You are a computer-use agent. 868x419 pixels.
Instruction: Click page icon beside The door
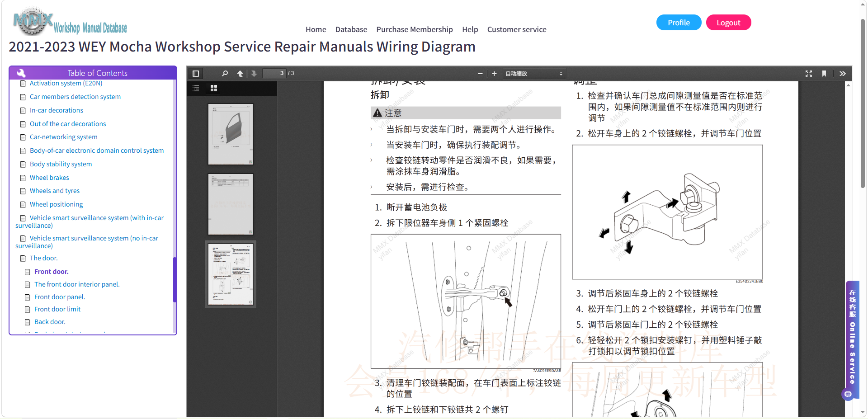(23, 259)
